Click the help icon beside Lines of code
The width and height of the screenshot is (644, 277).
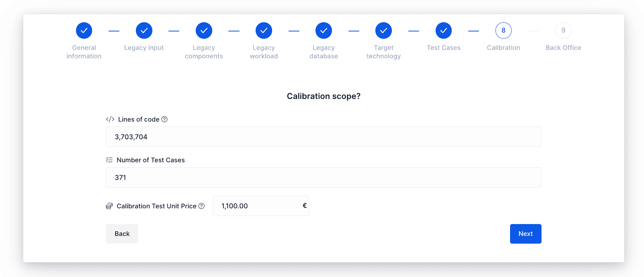click(164, 119)
